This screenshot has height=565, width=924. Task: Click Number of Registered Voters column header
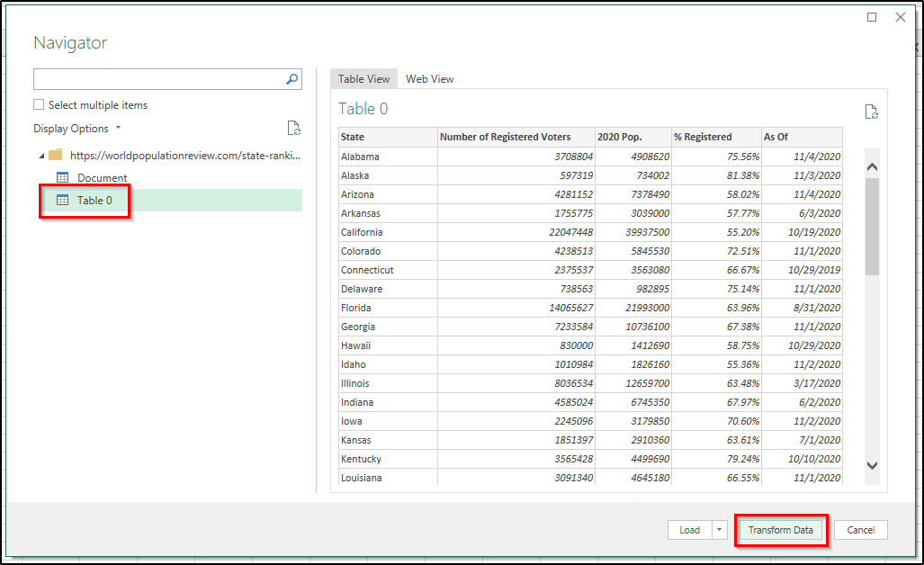point(516,137)
